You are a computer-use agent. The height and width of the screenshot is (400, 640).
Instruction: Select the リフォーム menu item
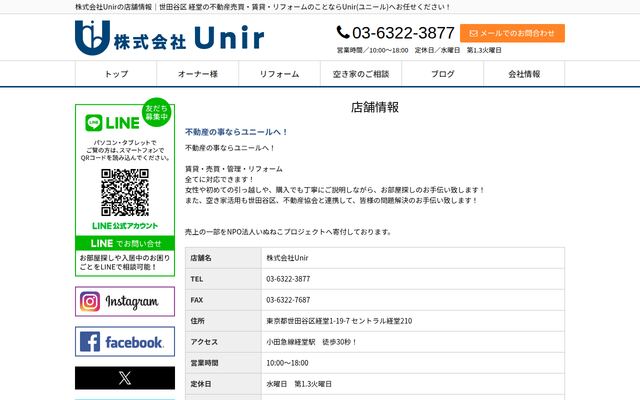point(279,74)
